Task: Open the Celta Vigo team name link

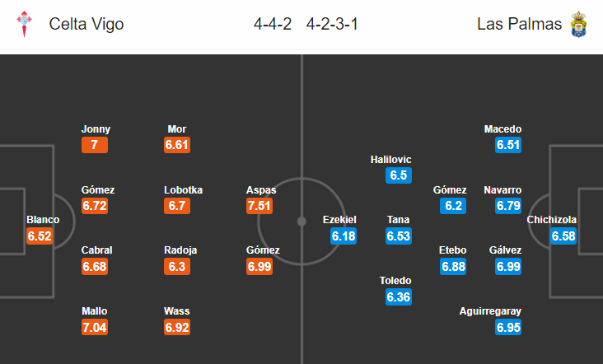Action: [x=86, y=24]
